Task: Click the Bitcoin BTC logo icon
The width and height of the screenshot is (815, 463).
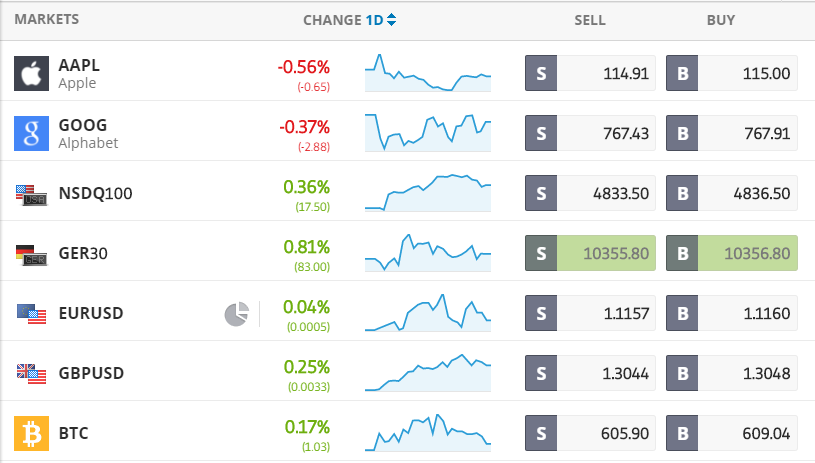Action: (x=31, y=434)
